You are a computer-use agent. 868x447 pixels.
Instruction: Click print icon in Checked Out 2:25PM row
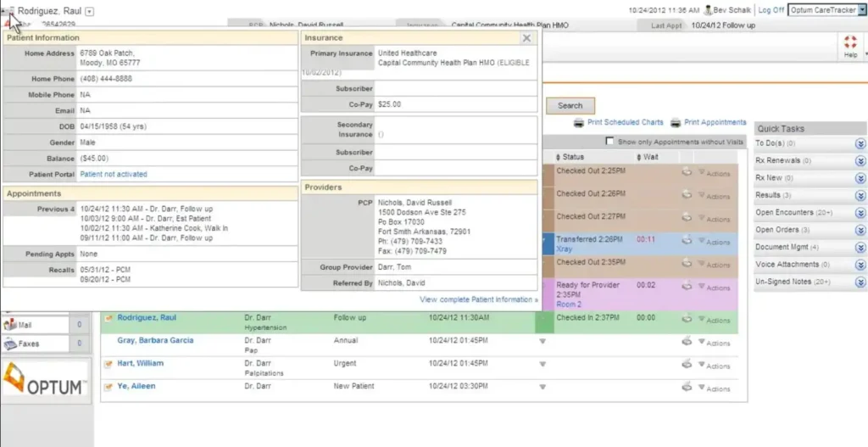687,172
